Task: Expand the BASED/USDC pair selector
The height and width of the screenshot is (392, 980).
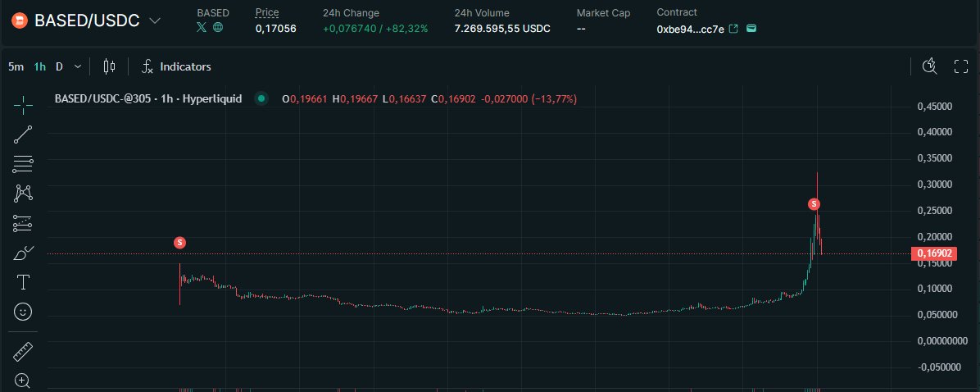Action: click(155, 21)
